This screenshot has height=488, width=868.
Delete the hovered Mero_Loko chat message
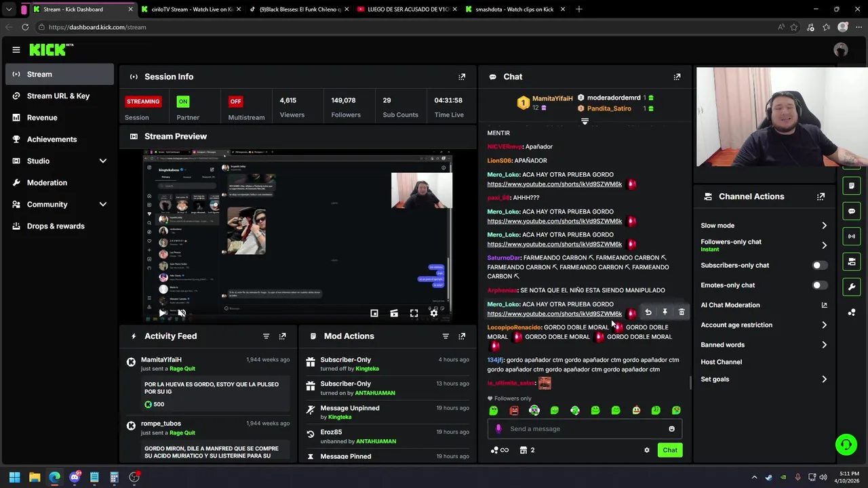pyautogui.click(x=682, y=312)
